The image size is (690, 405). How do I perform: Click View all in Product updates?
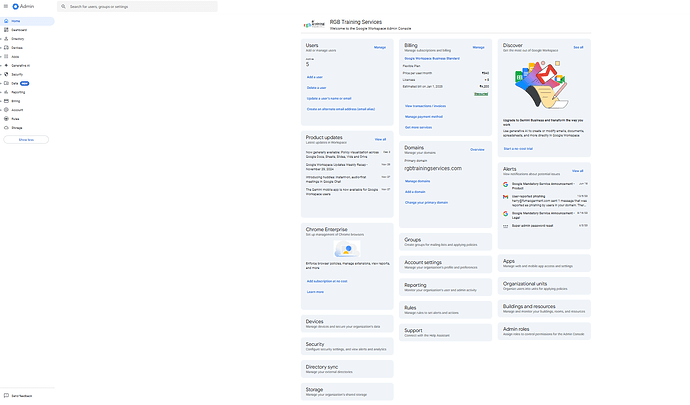(380, 139)
